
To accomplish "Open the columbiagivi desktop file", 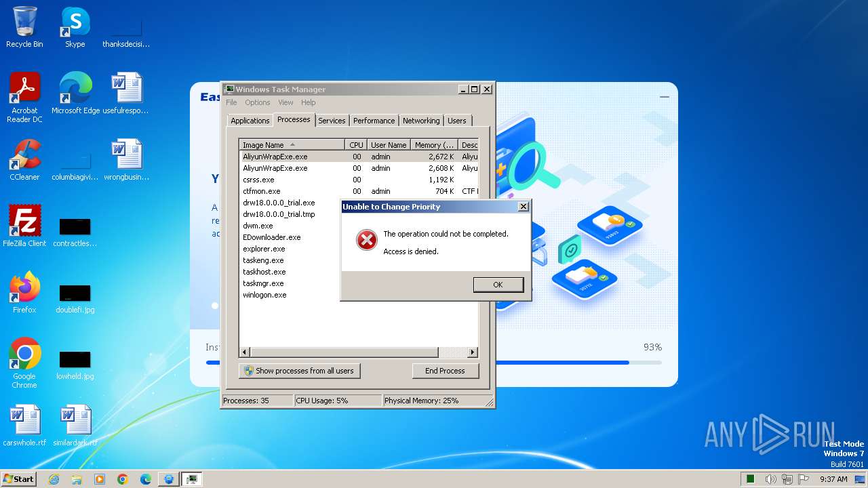I will click(75, 165).
